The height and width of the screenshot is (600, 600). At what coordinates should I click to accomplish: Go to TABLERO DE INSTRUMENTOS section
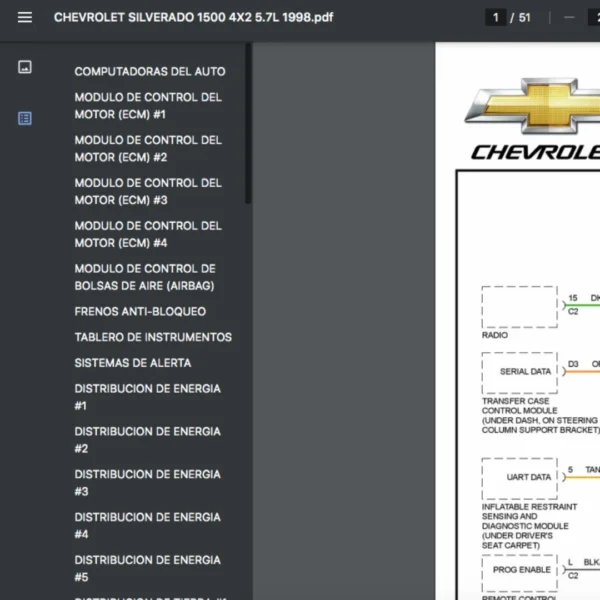(153, 337)
